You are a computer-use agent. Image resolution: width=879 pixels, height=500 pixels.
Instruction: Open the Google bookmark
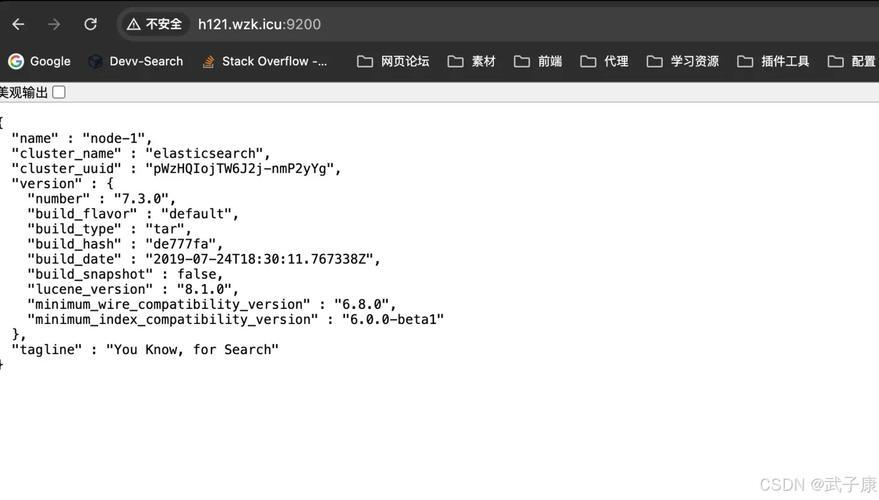click(x=39, y=61)
